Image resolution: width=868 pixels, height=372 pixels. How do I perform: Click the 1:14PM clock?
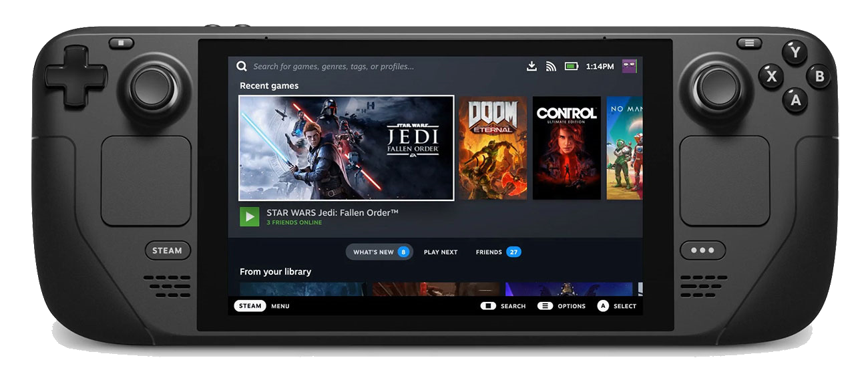pos(600,67)
